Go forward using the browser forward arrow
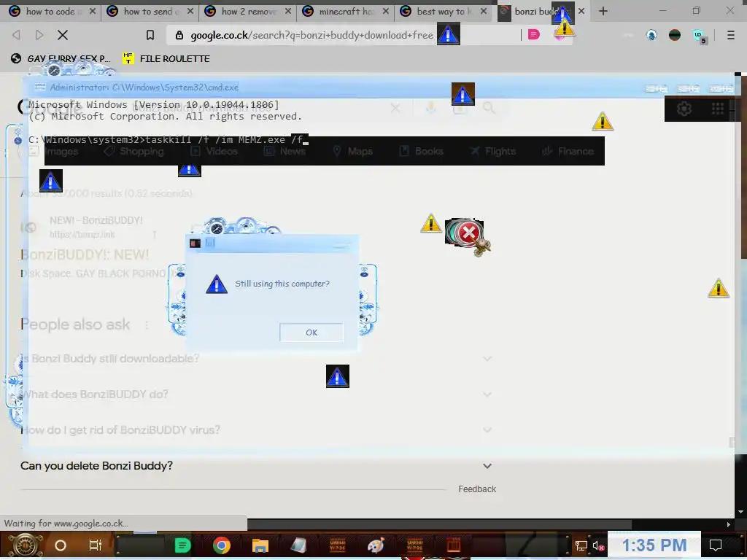The width and height of the screenshot is (747, 560). [39, 35]
